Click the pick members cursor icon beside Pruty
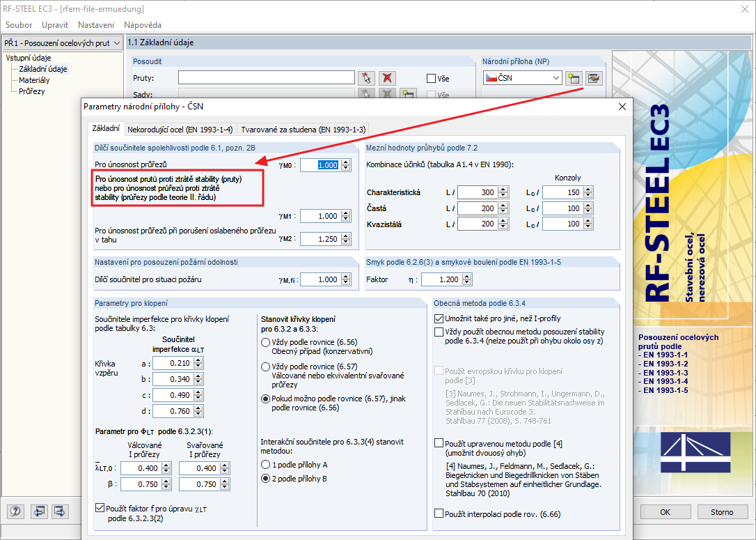The width and height of the screenshot is (756, 540). tap(366, 78)
